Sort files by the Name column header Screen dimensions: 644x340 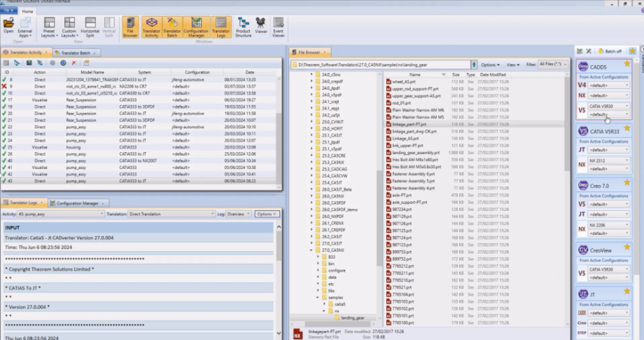click(415, 75)
